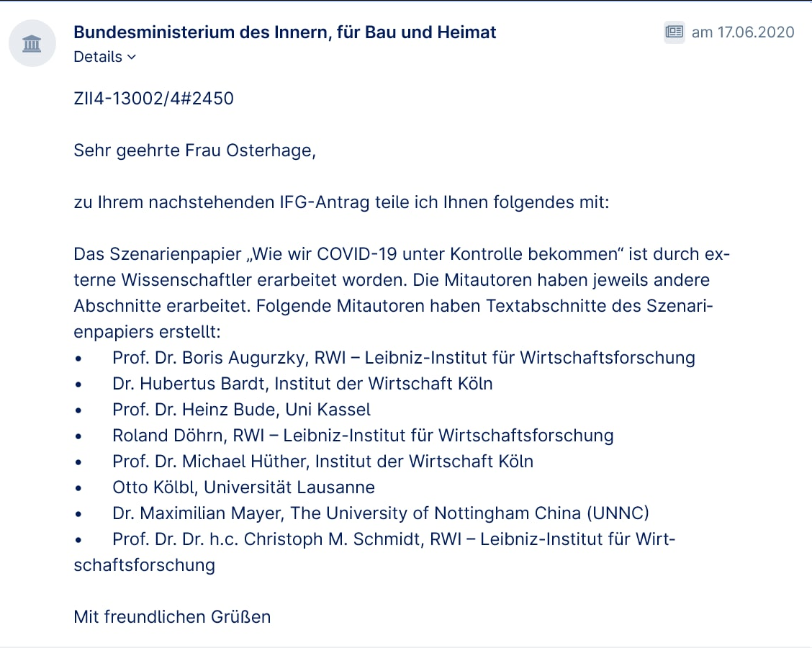Click the newspaper message type icon
This screenshot has width=812, height=648.
[675, 32]
